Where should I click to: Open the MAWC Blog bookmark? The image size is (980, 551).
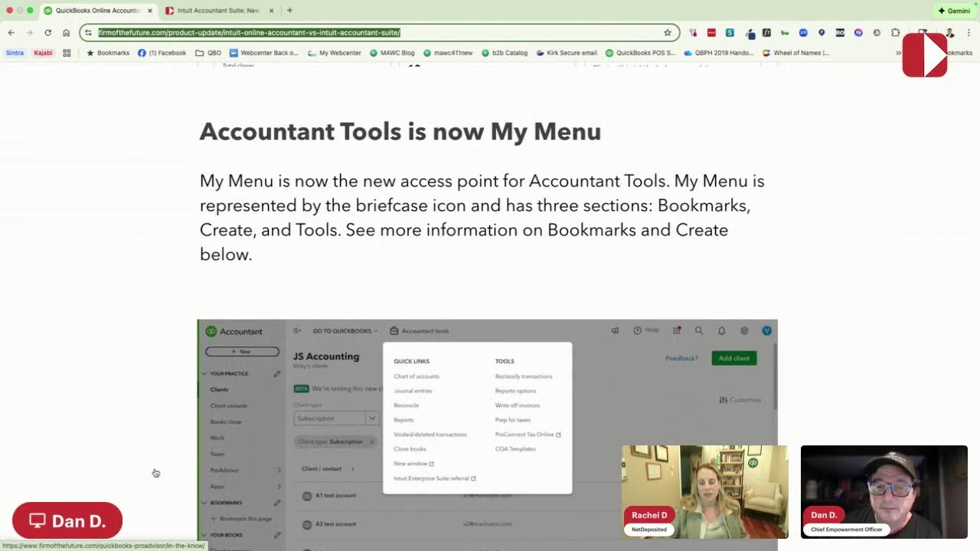[392, 53]
